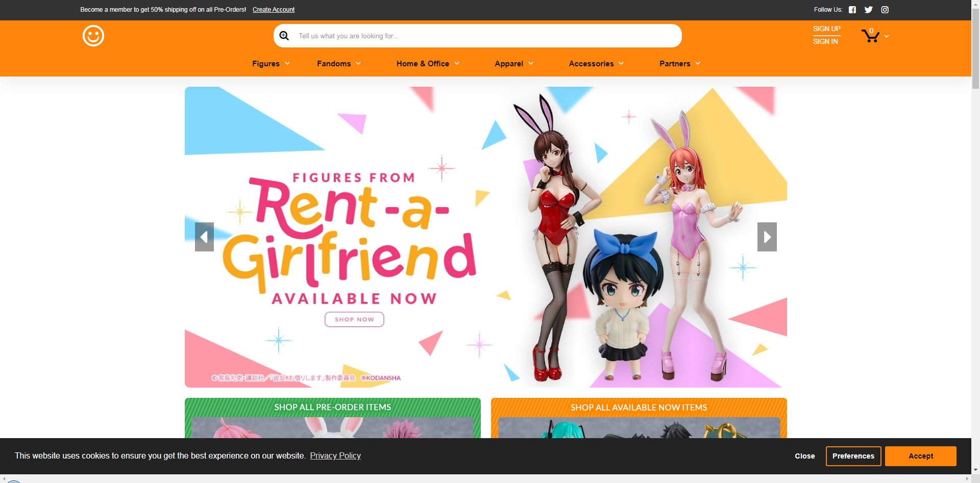Open the Home & Office menu

coord(427,64)
